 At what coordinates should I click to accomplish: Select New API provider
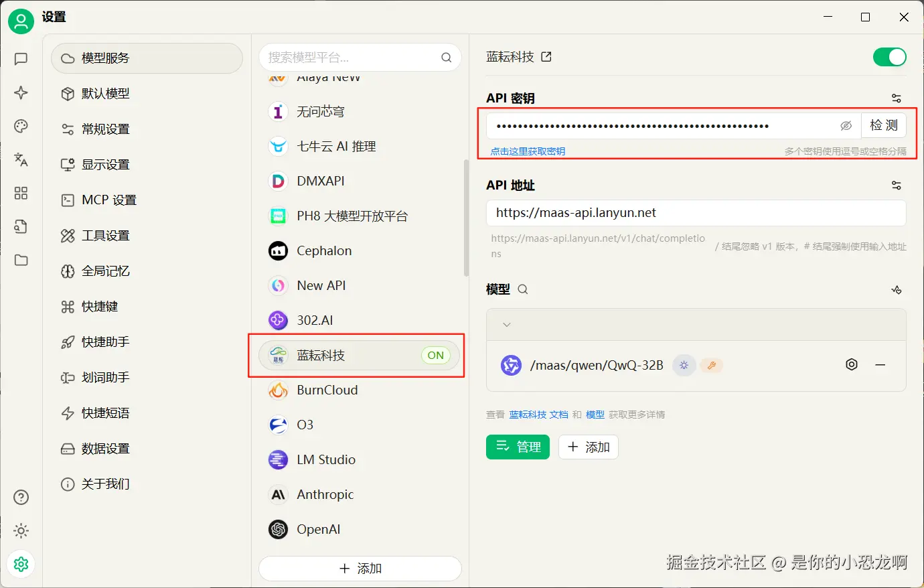point(360,286)
